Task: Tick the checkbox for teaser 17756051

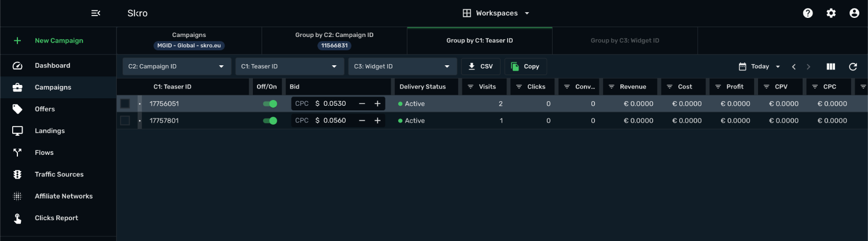Action: tap(125, 104)
